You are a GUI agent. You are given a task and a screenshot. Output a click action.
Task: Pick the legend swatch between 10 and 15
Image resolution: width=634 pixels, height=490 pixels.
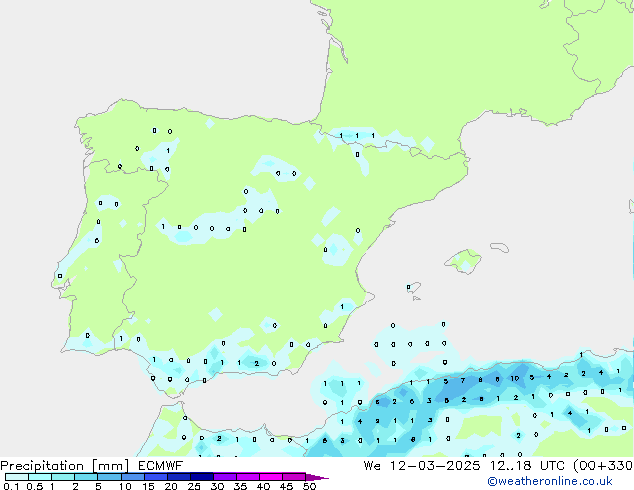132,477
